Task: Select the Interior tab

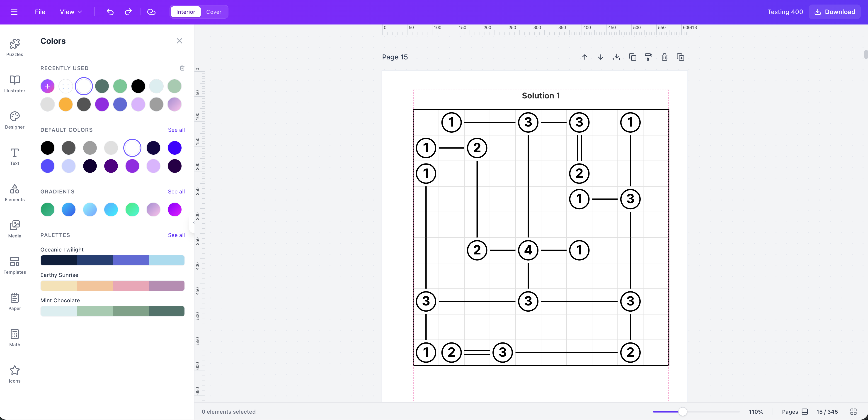Action: (x=185, y=12)
